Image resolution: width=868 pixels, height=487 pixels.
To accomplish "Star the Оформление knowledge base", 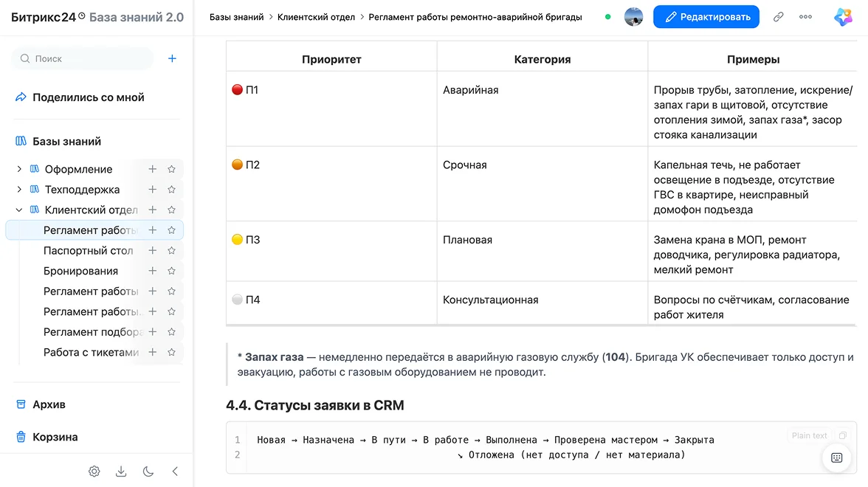I will click(171, 169).
